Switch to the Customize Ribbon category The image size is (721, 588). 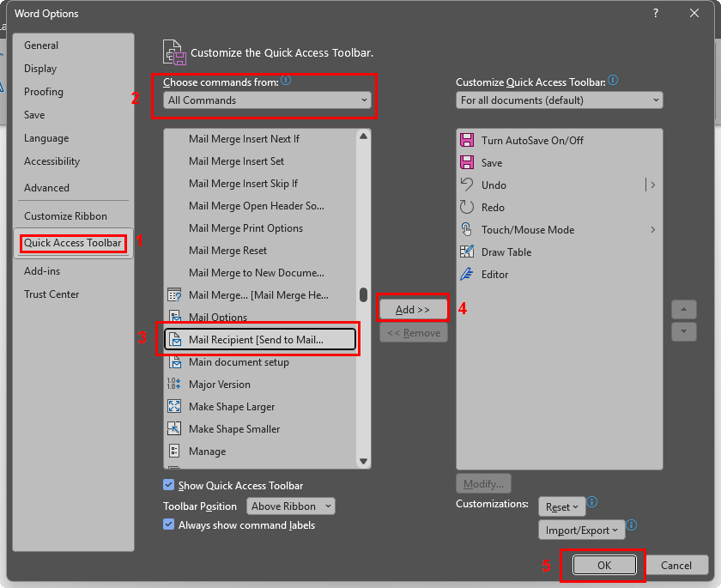pos(65,216)
